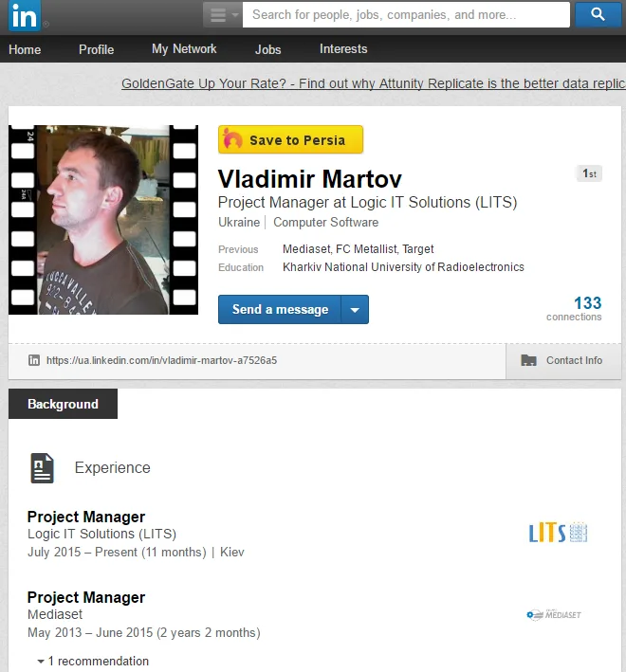Click the LinkedIn logo icon
Viewport: 626px width, 672px height.
(25, 16)
